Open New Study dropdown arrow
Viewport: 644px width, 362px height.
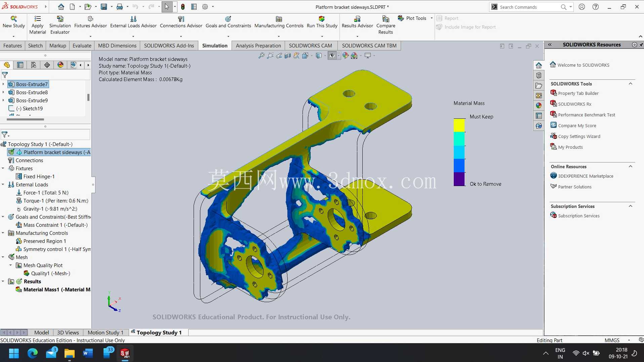tap(14, 36)
